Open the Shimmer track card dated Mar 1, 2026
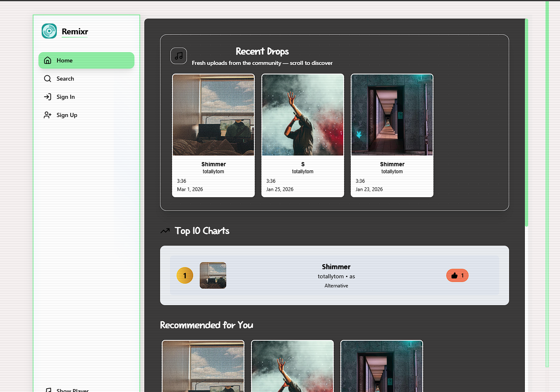560x392 pixels. pos(213,135)
